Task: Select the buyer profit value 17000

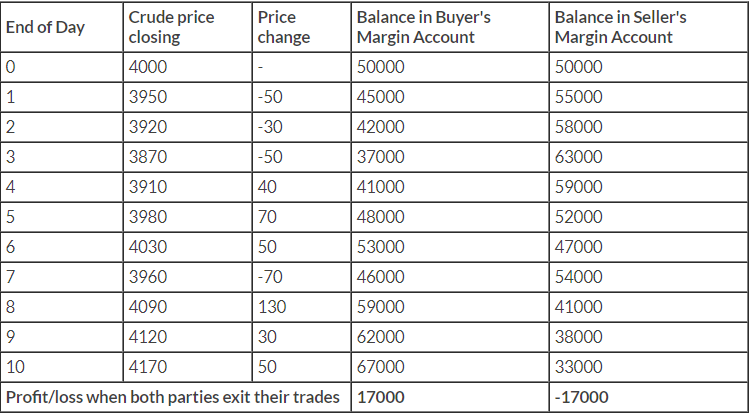Action: point(449,397)
